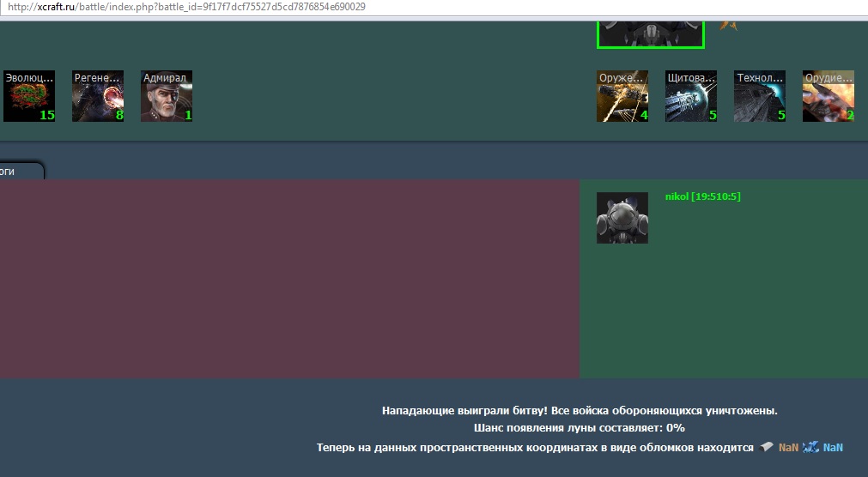This screenshot has height=477, width=868.
Task: Select the Орудие... technology icon
Action: point(829,96)
